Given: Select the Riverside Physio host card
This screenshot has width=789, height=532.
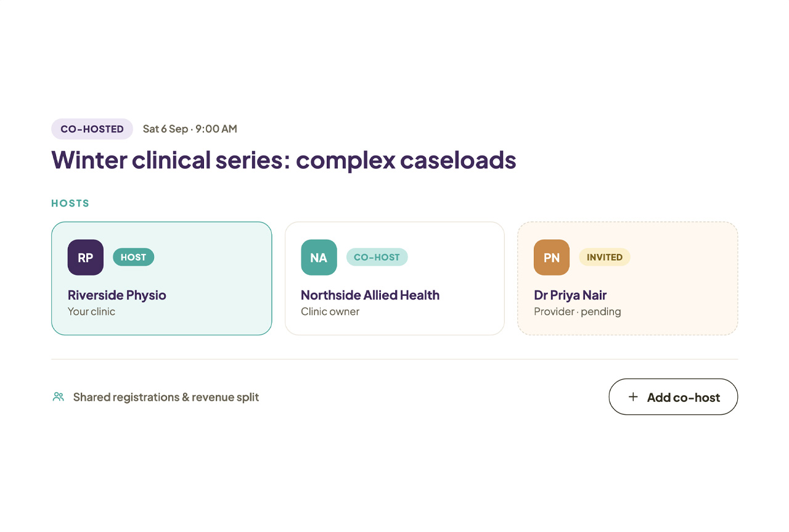Looking at the screenshot, I should tap(161, 278).
